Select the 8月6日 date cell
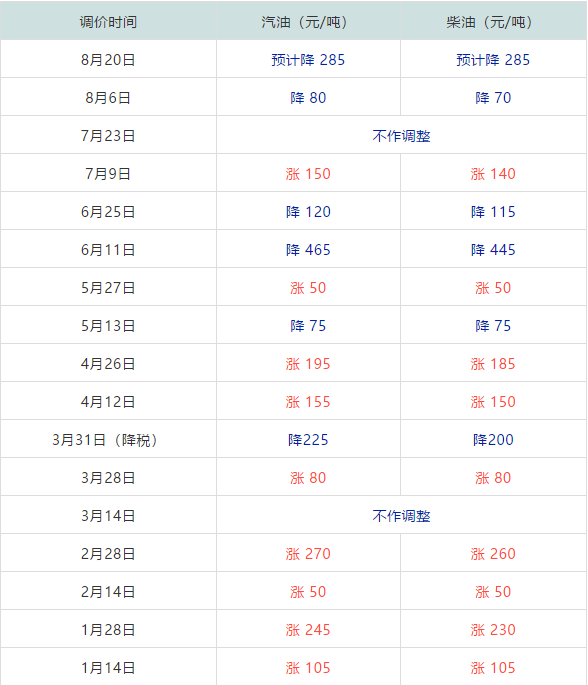This screenshot has height=685, width=588. point(108,98)
